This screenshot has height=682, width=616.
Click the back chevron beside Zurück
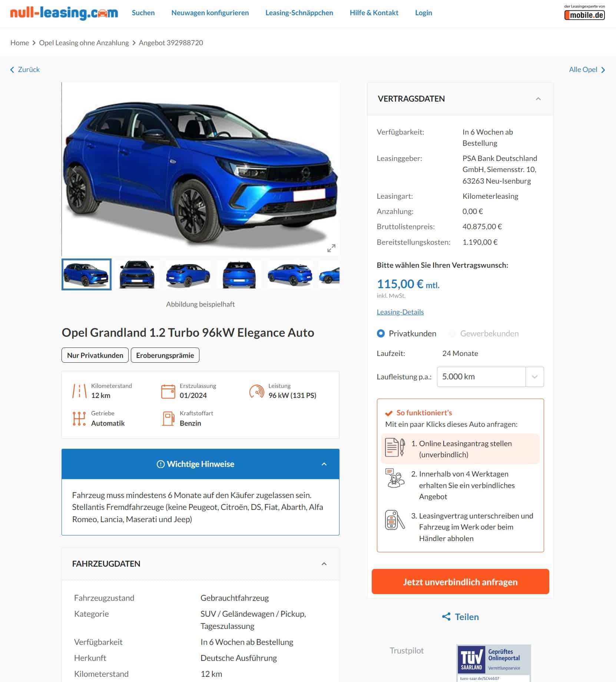pyautogui.click(x=12, y=70)
